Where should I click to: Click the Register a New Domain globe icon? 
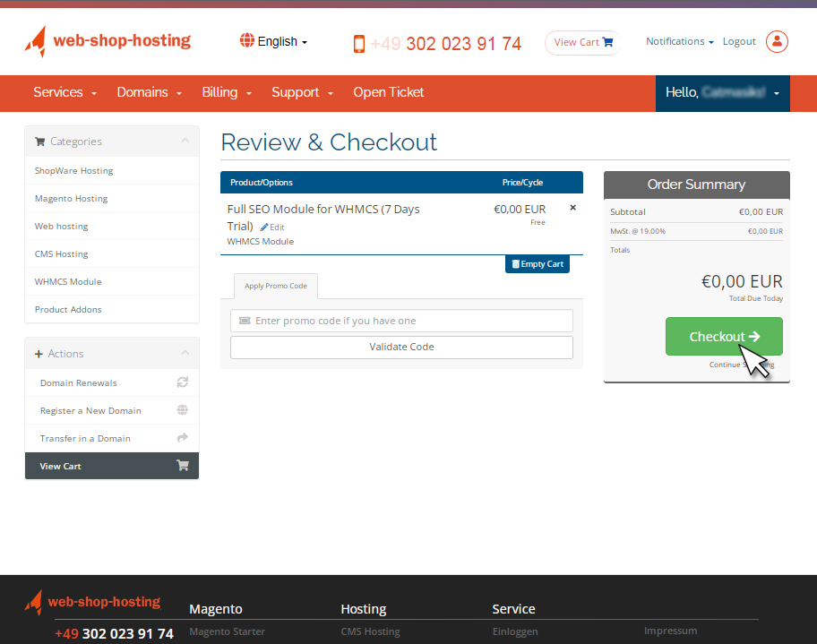pos(183,410)
